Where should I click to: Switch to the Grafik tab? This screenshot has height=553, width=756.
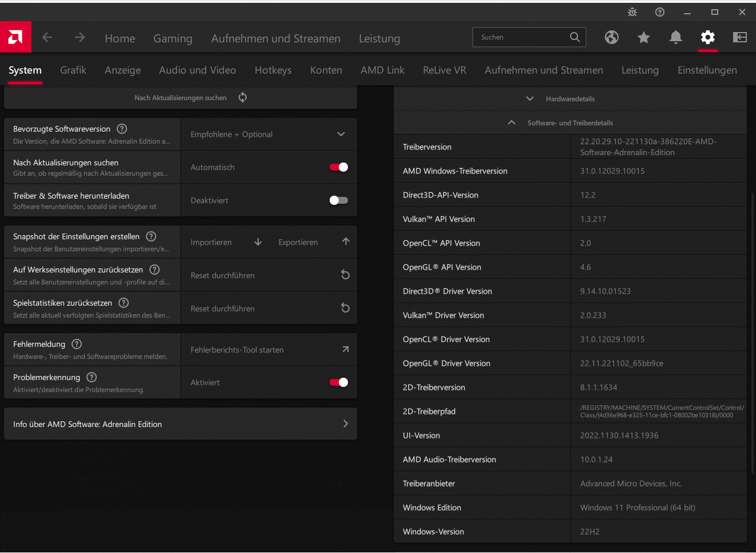(73, 70)
